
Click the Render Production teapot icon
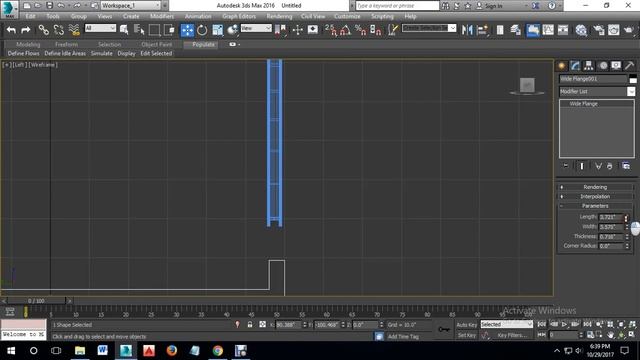point(629,30)
